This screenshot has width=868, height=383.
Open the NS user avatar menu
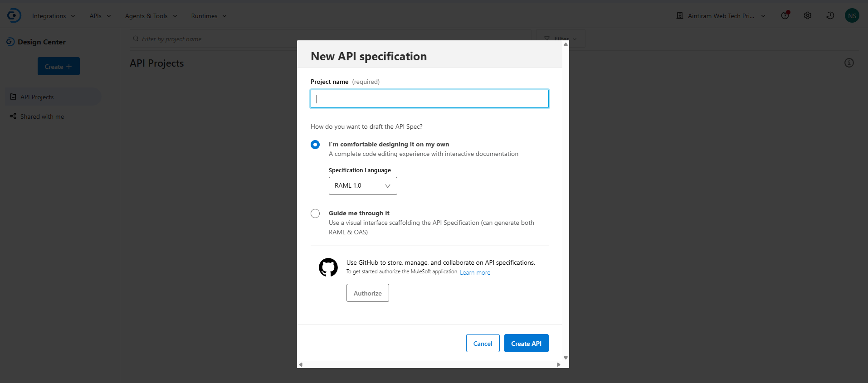tap(852, 15)
